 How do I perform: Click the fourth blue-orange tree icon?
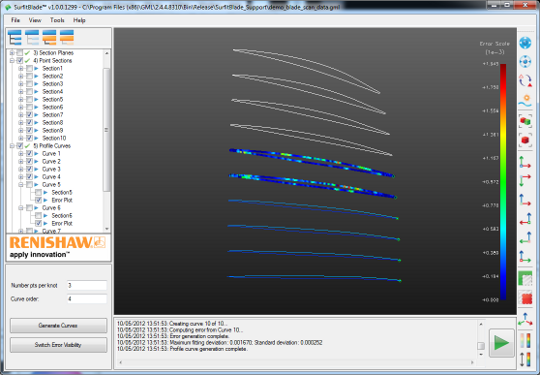[67, 37]
